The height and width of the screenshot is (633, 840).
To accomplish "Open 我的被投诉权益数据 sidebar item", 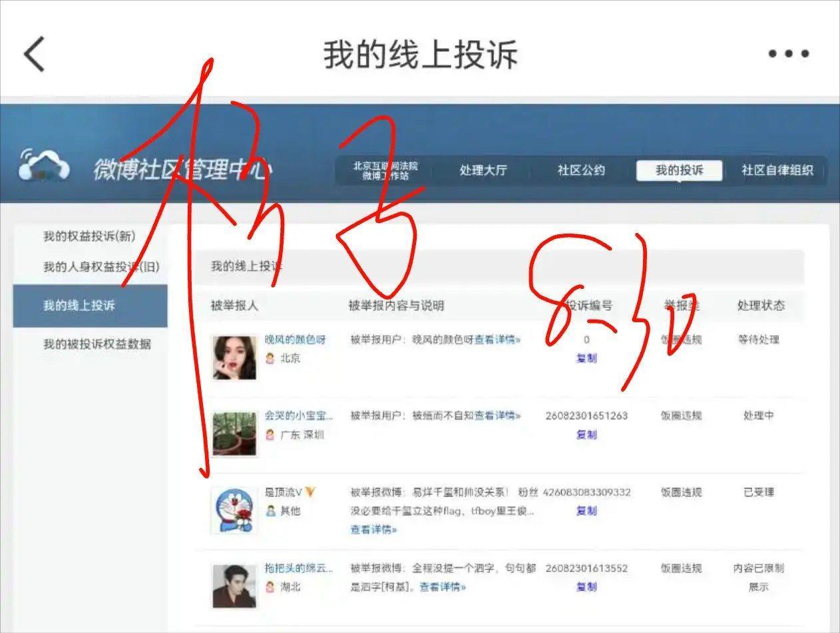I will (x=97, y=344).
